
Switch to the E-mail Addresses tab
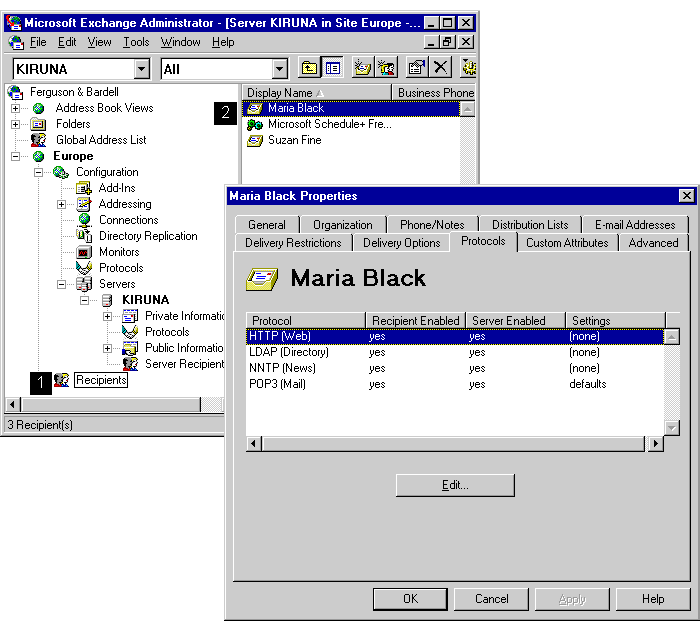tap(635, 225)
